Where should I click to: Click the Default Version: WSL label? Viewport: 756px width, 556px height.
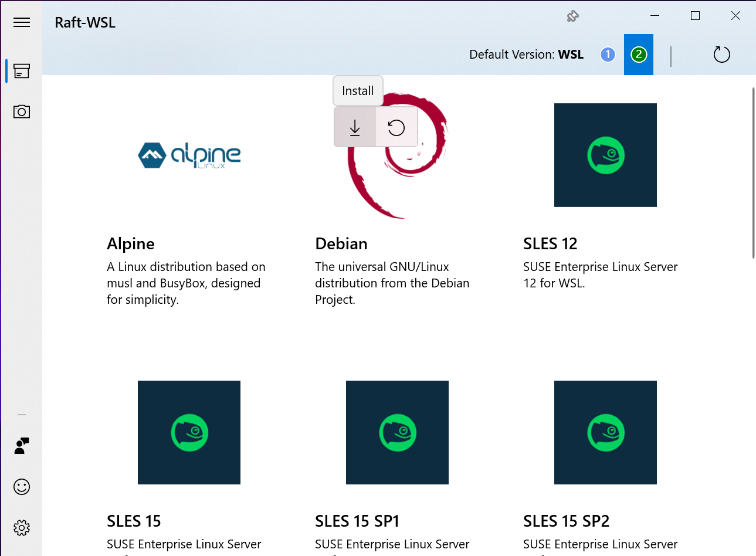[x=526, y=55]
